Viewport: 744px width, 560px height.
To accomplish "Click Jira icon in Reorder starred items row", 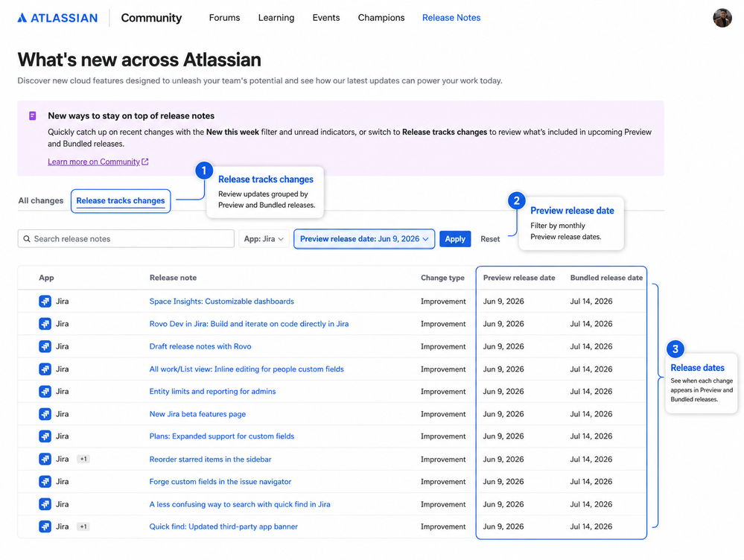I will pos(45,459).
